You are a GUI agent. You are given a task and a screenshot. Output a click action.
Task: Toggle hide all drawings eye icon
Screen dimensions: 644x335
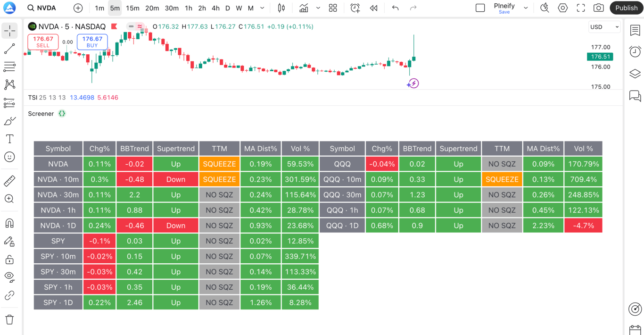click(9, 277)
